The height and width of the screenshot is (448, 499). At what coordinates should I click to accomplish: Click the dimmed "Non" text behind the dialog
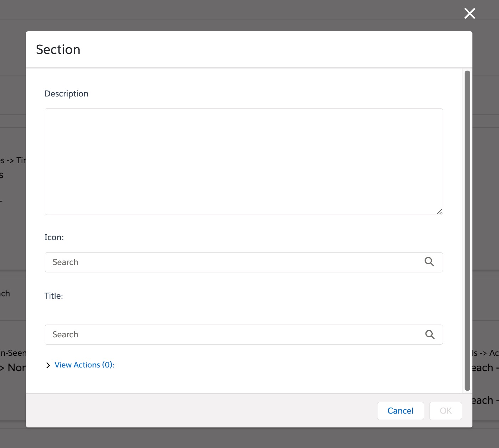point(16,367)
